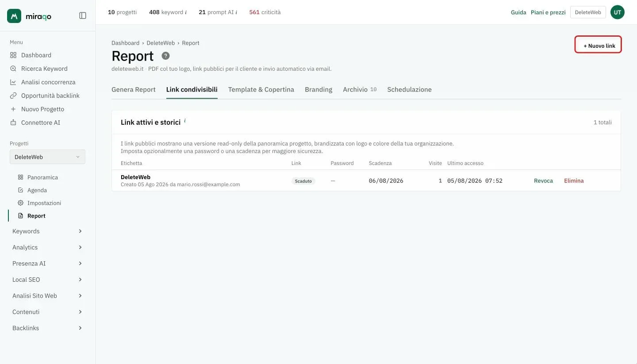Click the help question mark beside Report
637x364 pixels.
pyautogui.click(x=165, y=56)
